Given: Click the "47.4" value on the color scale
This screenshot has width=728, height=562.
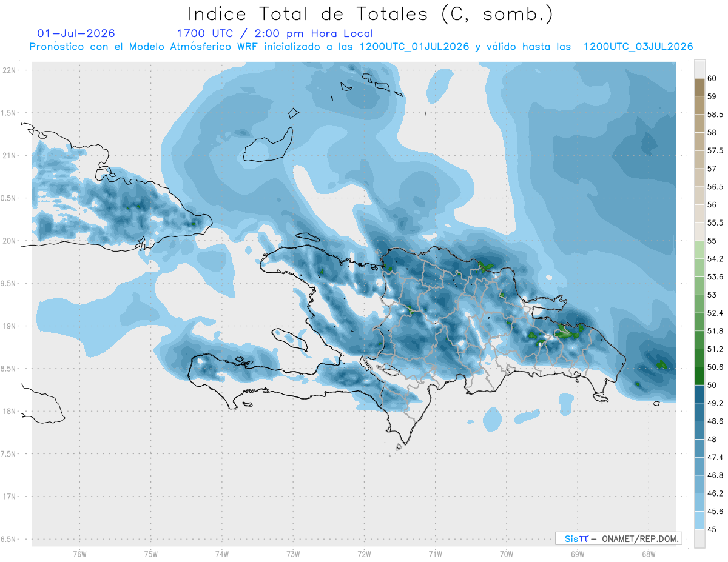Looking at the screenshot, I should (715, 457).
